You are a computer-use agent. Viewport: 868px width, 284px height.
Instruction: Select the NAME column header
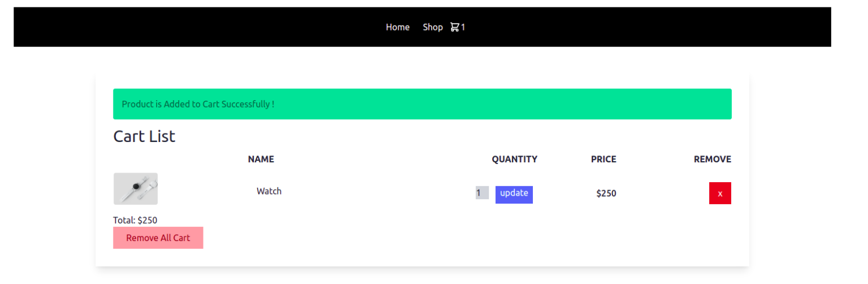pos(261,160)
